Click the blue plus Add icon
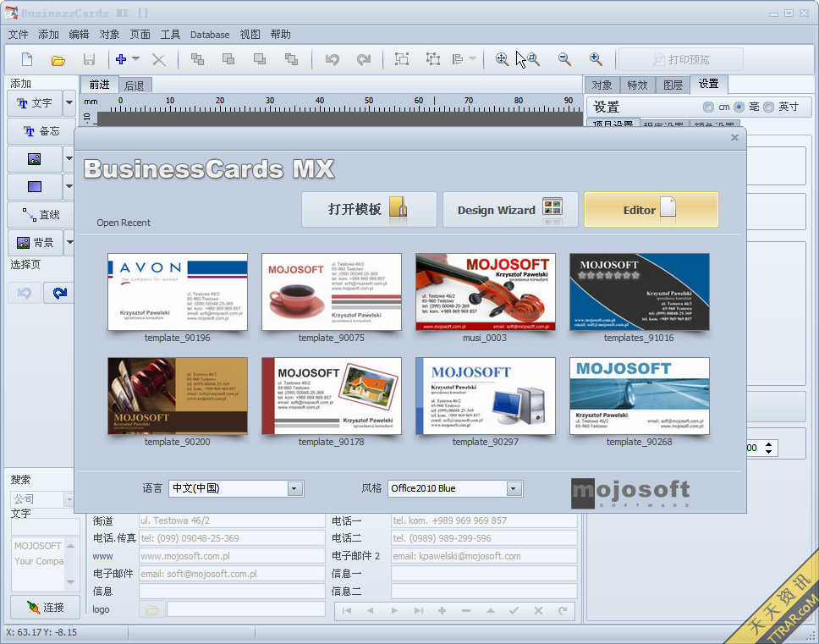This screenshot has width=819, height=644. [x=121, y=59]
